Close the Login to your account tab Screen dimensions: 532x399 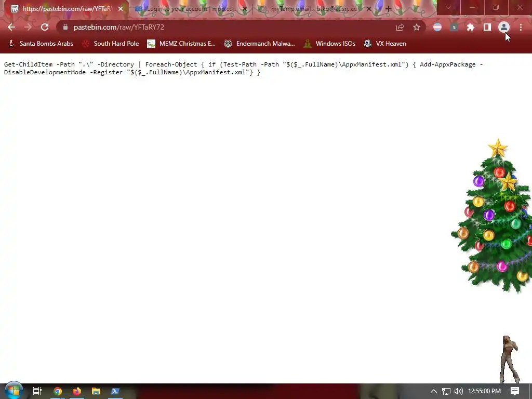click(245, 9)
